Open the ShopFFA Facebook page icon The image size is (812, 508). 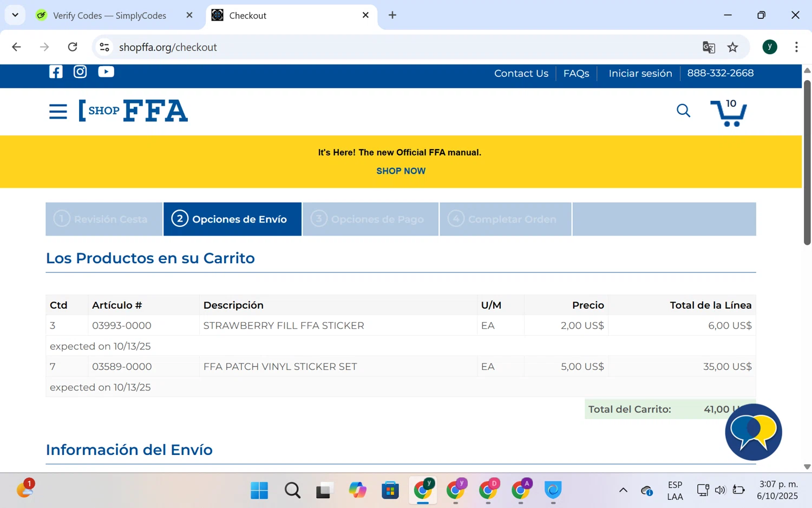point(56,71)
